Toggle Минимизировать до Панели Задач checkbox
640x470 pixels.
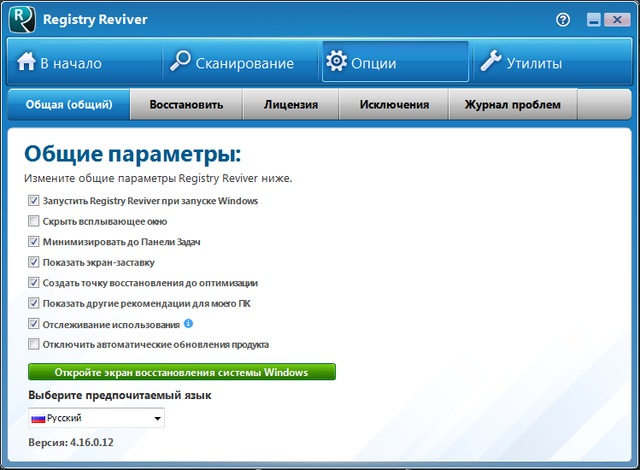point(34,242)
